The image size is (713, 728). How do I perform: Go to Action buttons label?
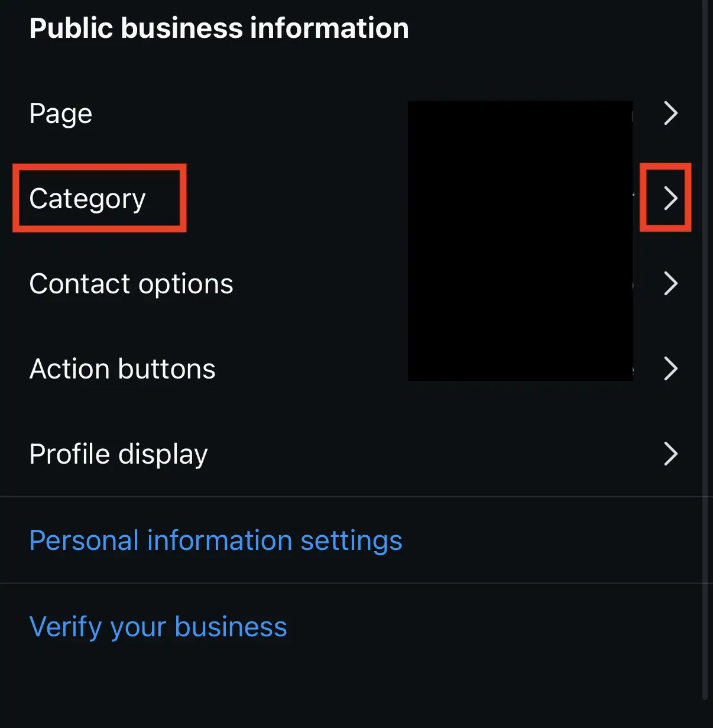(122, 369)
